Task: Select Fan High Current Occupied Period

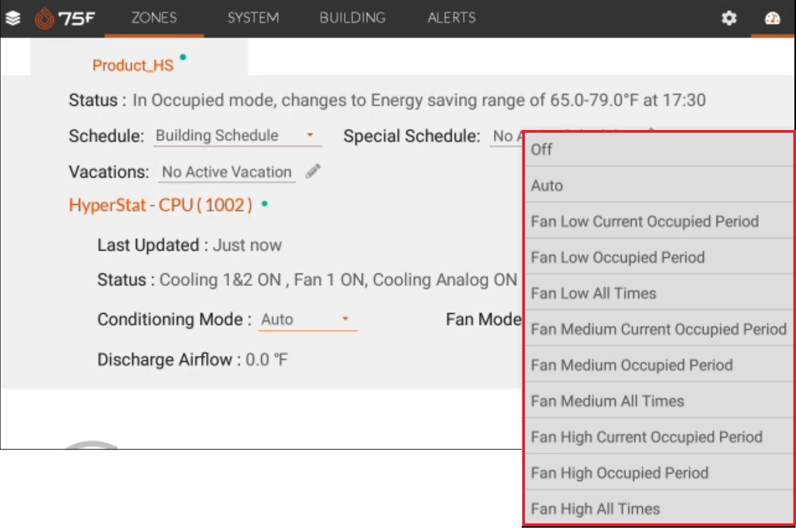Action: (x=659, y=437)
